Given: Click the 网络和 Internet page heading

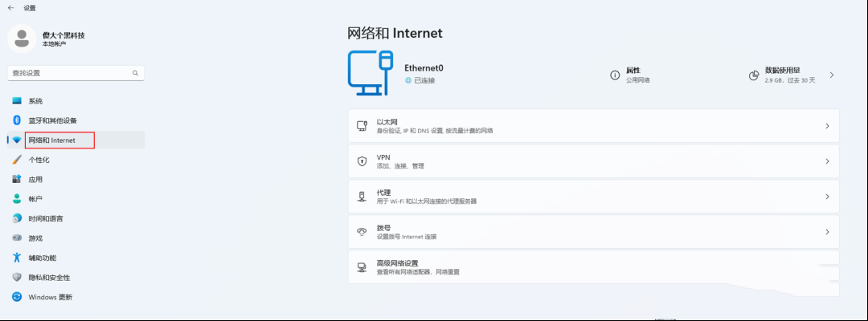Looking at the screenshot, I should point(395,33).
